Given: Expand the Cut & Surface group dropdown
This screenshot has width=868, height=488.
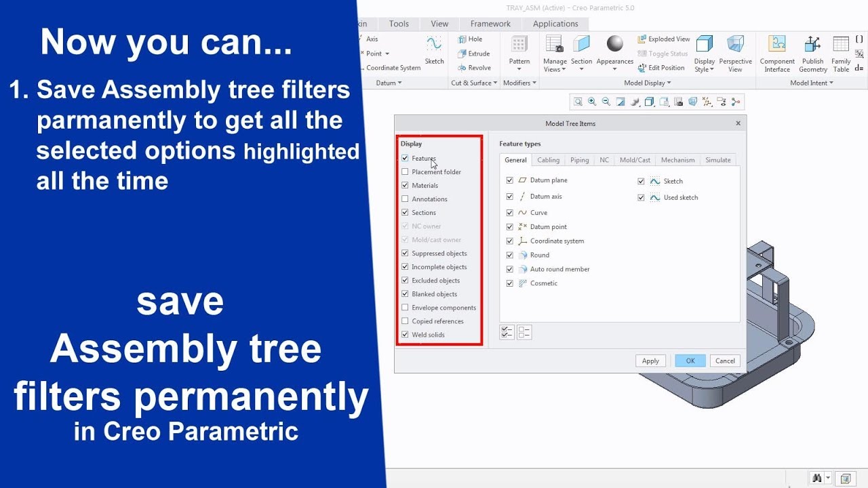Looking at the screenshot, I should [474, 83].
